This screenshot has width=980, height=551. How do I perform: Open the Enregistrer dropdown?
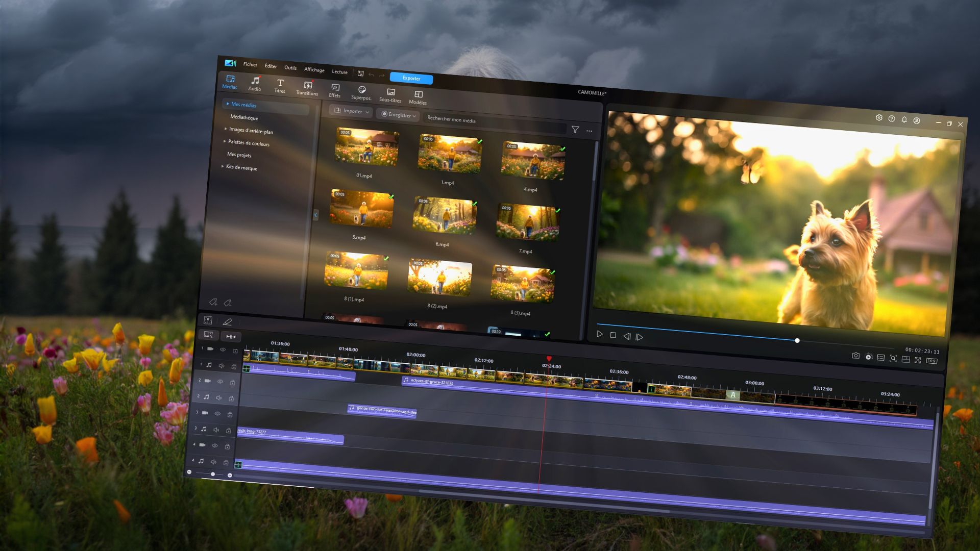point(399,115)
